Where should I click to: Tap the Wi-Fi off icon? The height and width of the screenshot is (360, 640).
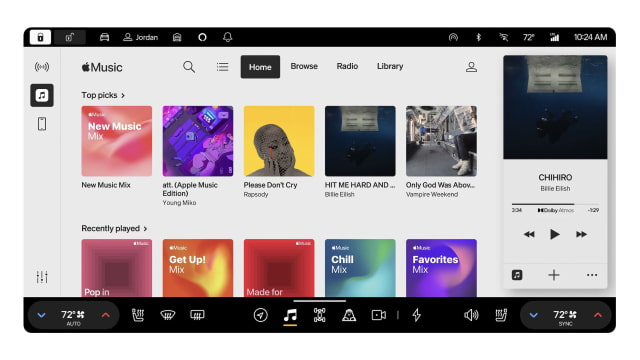click(504, 37)
